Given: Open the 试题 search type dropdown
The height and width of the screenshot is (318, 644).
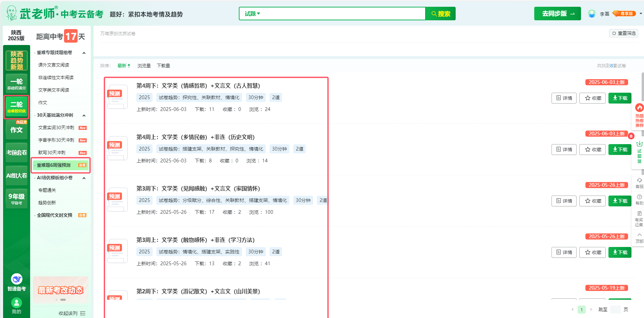Looking at the screenshot, I should coord(252,14).
